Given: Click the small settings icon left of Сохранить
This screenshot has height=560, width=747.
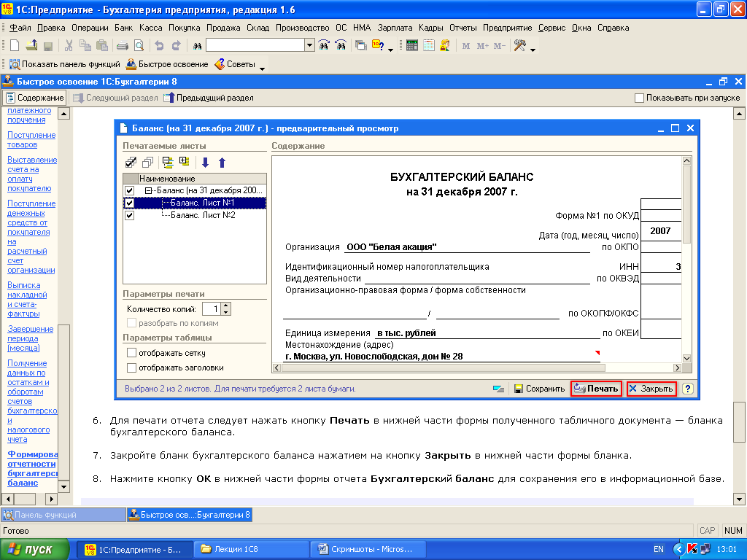Looking at the screenshot, I should pos(498,389).
